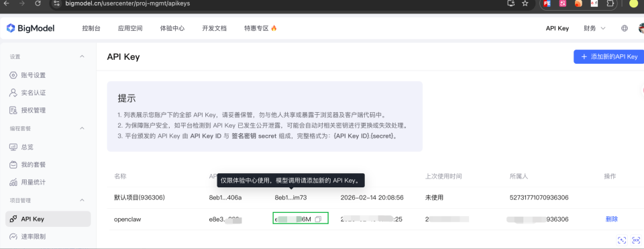644x249 pixels.
Task: Open the 特惠专区 promotions menu item
Action: (260, 28)
